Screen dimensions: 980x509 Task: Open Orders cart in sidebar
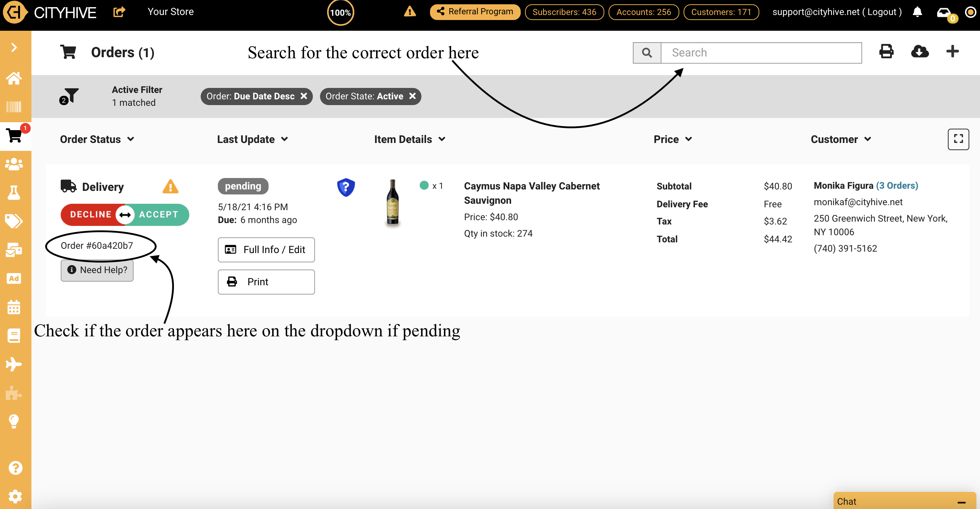(x=14, y=135)
